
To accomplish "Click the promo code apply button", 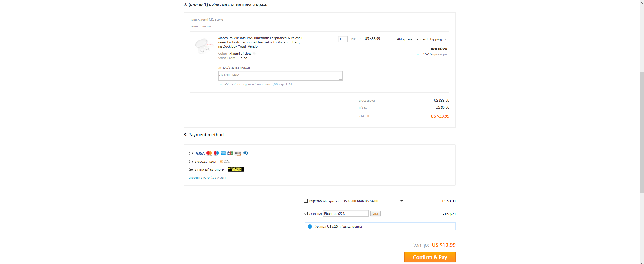I will [375, 213].
